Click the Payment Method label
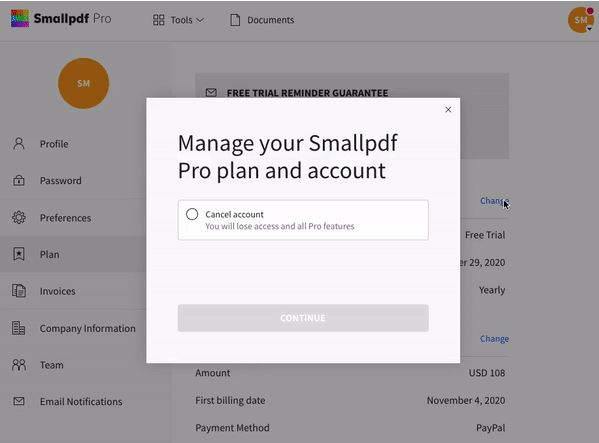The height and width of the screenshot is (443, 599). [232, 428]
